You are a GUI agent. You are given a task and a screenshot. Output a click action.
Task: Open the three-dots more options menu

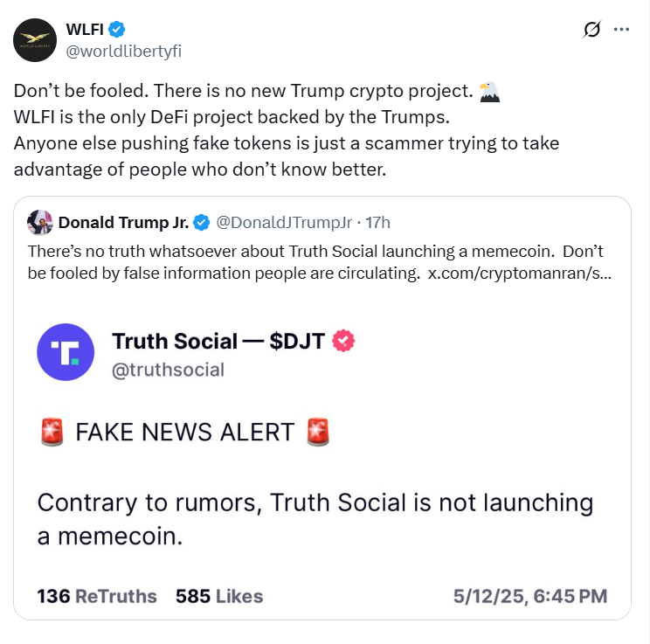(621, 29)
